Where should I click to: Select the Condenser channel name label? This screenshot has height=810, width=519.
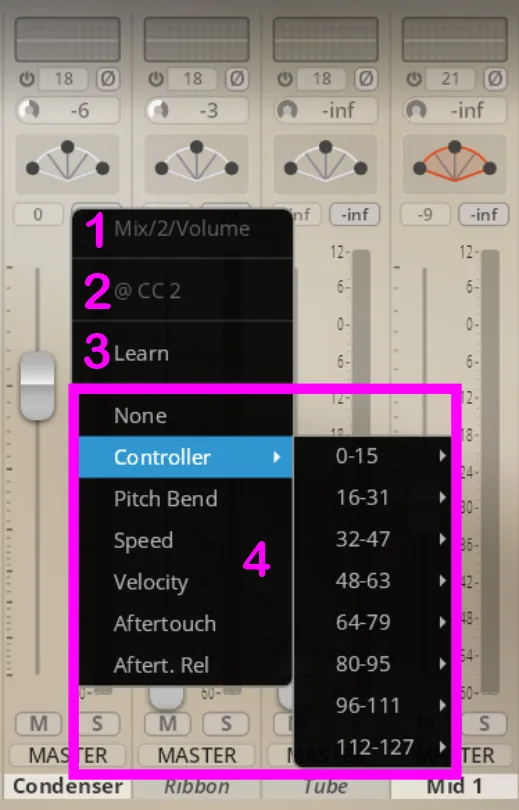point(68,786)
